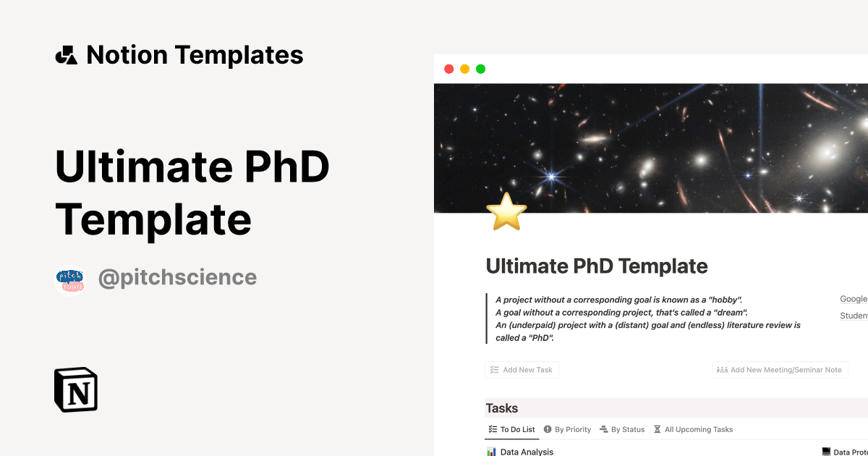This screenshot has height=456, width=868.
Task: Click the Notion Templates shapes logo icon
Action: (x=66, y=55)
